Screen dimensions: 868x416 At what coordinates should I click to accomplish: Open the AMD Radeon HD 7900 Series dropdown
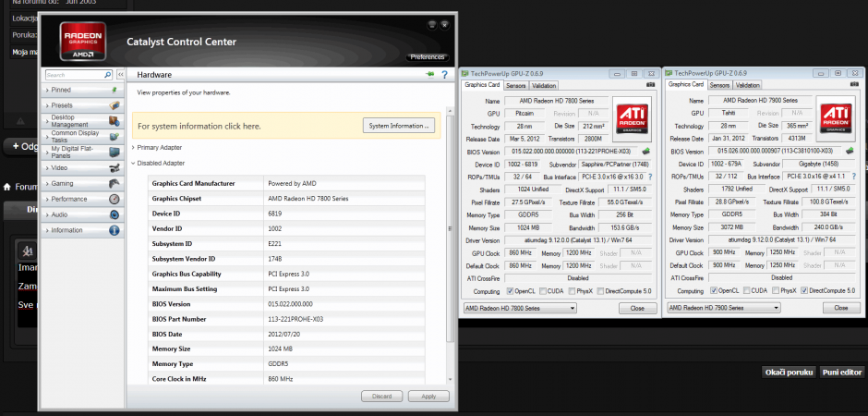724,308
